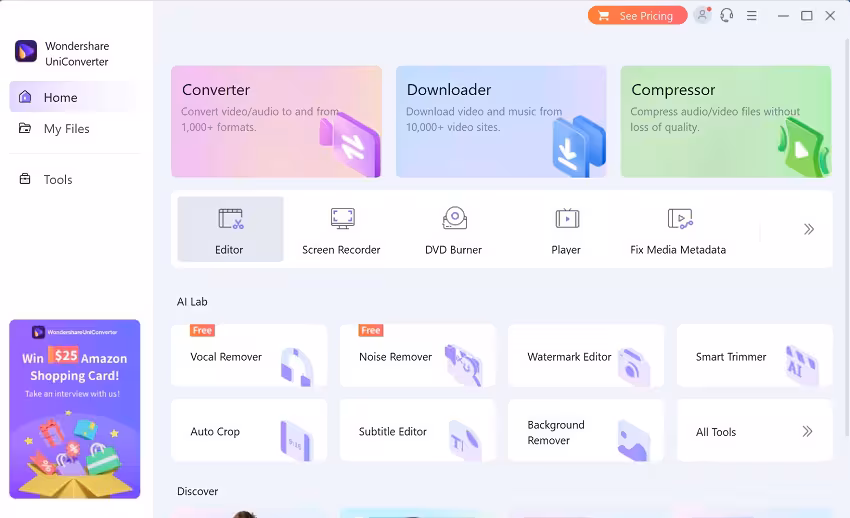Click 'Compress audio/video files without' description text

point(715,112)
